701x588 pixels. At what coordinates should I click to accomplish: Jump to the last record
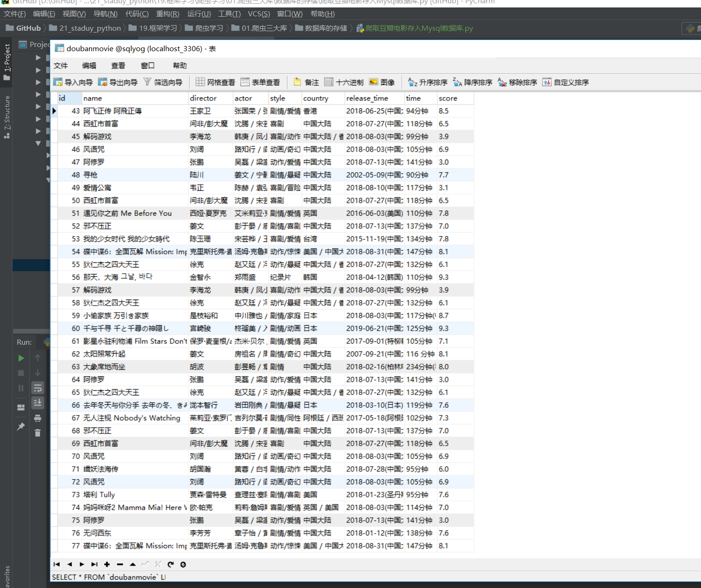(94, 564)
